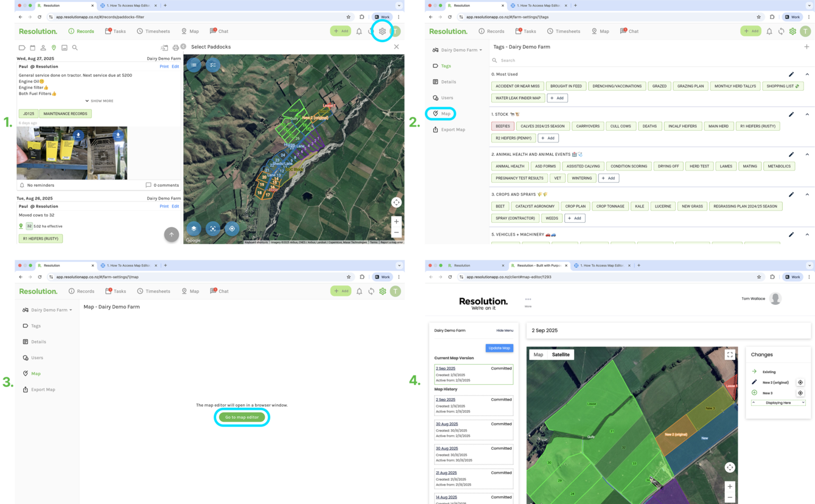Click the Search field on the Tags page
The height and width of the screenshot is (504, 815).
[651, 60]
